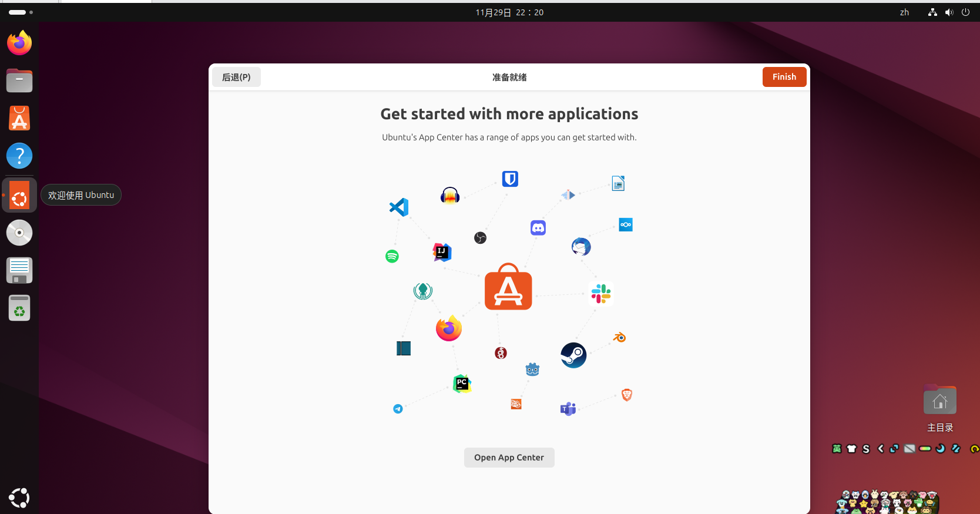
Task: Open the clock and calendar panel
Action: coord(509,12)
